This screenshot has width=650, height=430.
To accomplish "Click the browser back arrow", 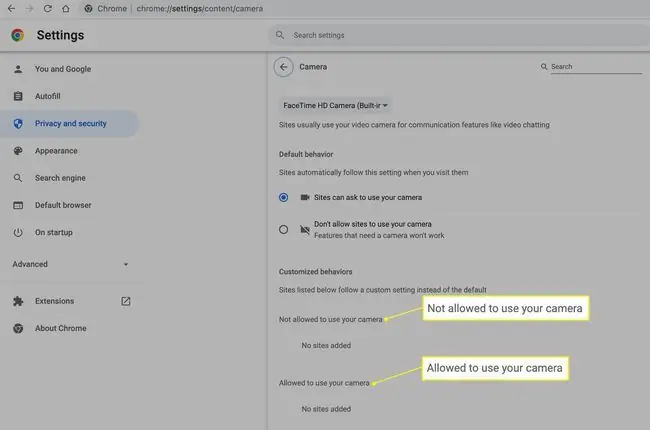I will pyautogui.click(x=12, y=9).
